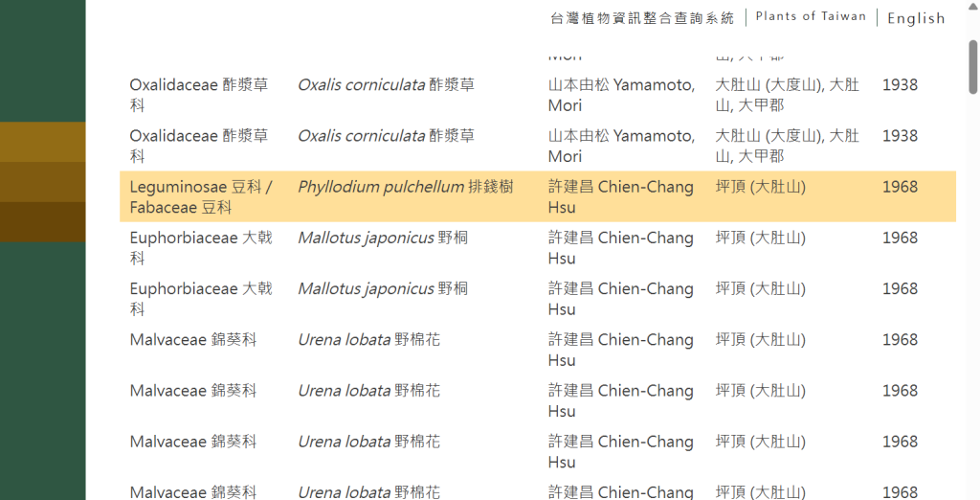Pick the darkest brown sidebar swatch
Viewport: 980px width, 500px height.
(x=43, y=221)
